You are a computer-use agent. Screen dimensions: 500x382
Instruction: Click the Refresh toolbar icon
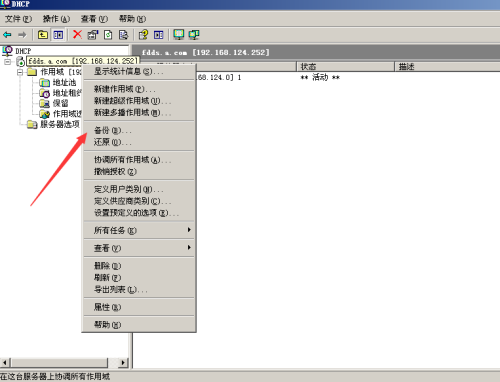(x=108, y=35)
